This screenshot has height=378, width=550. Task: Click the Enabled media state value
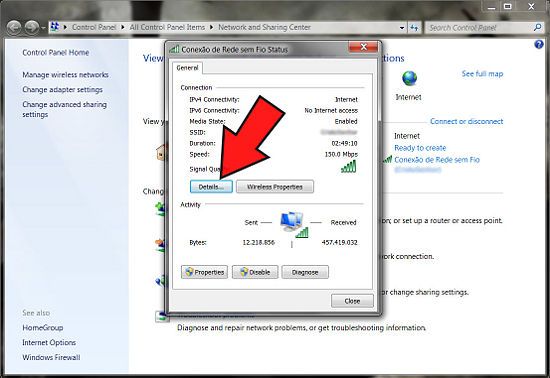[346, 121]
